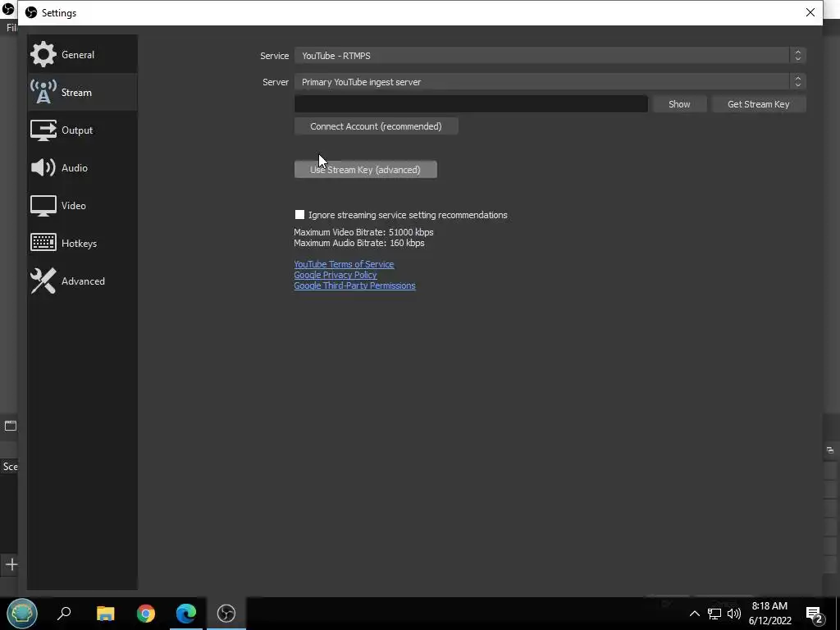Open the notification center icon

[815, 614]
